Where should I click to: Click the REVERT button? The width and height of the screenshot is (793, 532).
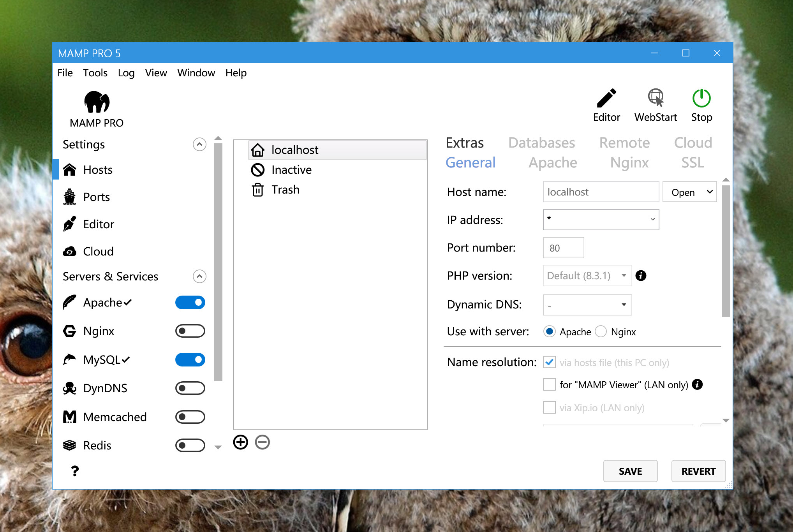point(698,471)
